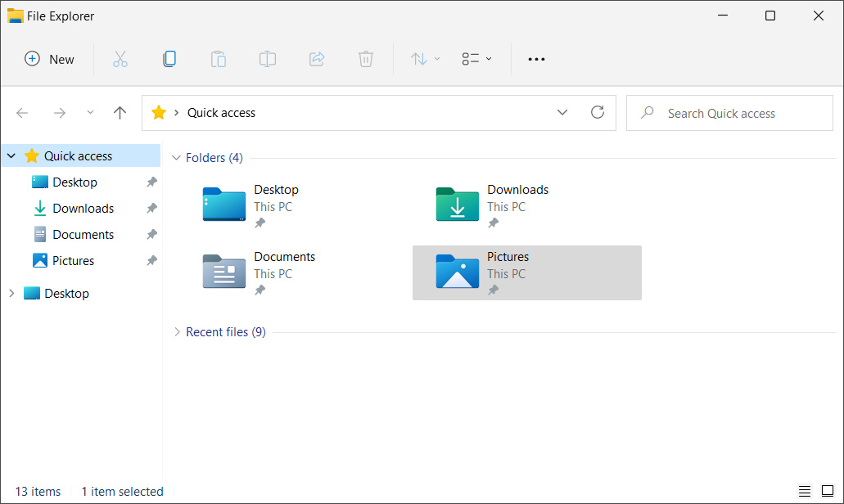Go back with the left arrow
The height and width of the screenshot is (504, 844).
tap(22, 113)
